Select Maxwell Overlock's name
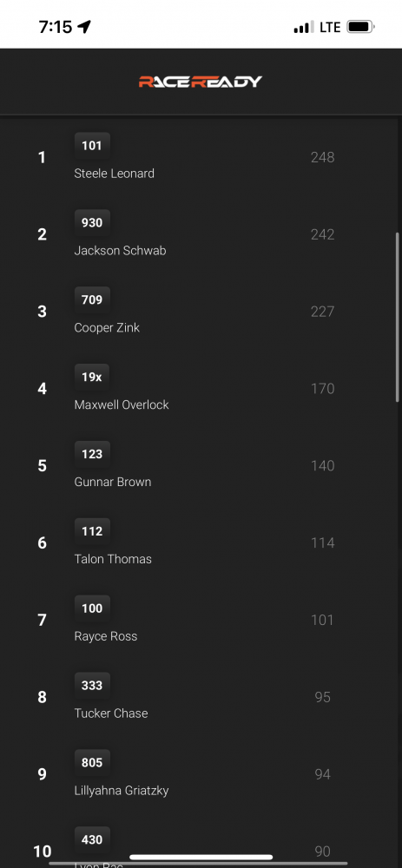The image size is (402, 868). click(x=122, y=404)
